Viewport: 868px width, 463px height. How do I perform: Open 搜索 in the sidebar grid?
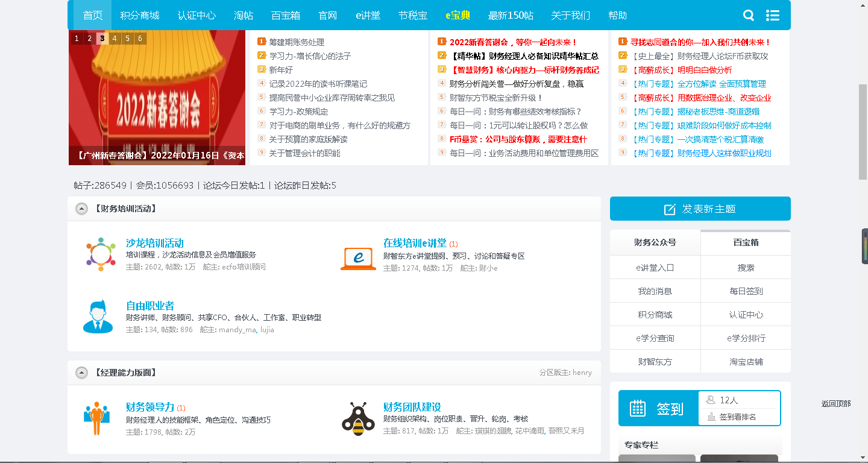(746, 267)
